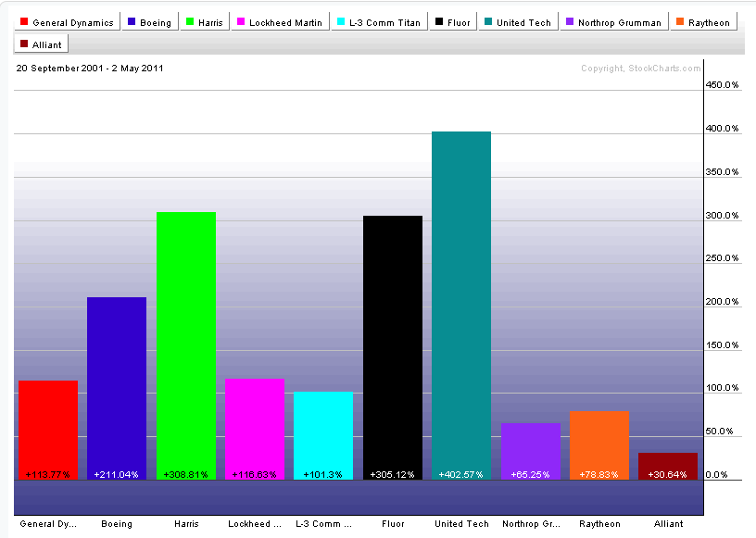The width and height of the screenshot is (756, 538).
Task: Click the Lockheed ... x-axis label
Action: (x=255, y=524)
